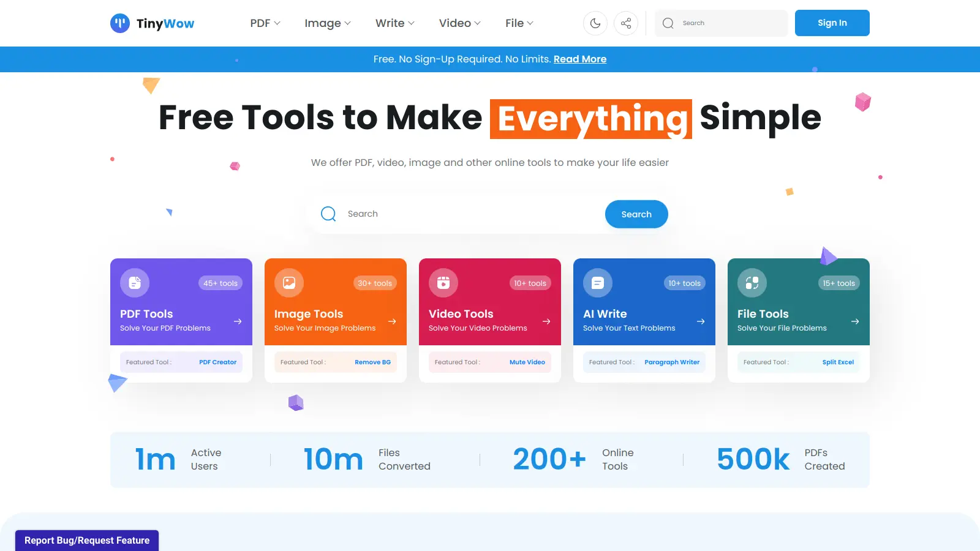Open the PDF Creator featured tool

218,362
